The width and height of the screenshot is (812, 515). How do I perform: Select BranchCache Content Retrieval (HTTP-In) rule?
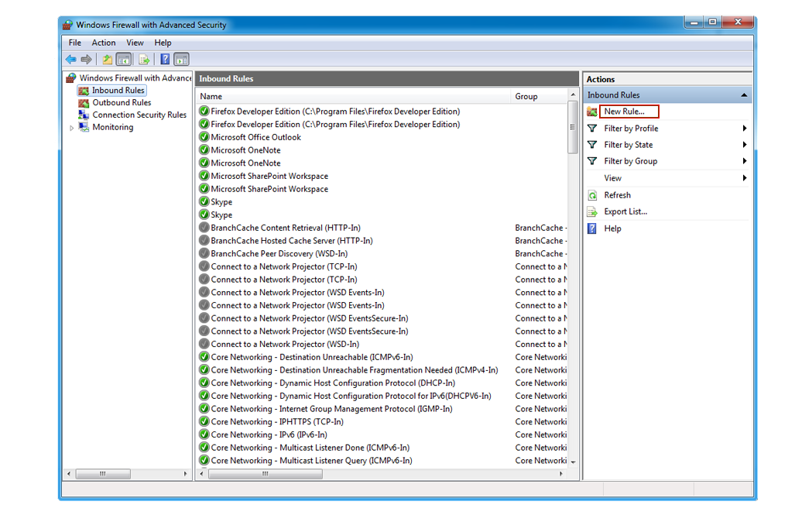[x=286, y=228]
